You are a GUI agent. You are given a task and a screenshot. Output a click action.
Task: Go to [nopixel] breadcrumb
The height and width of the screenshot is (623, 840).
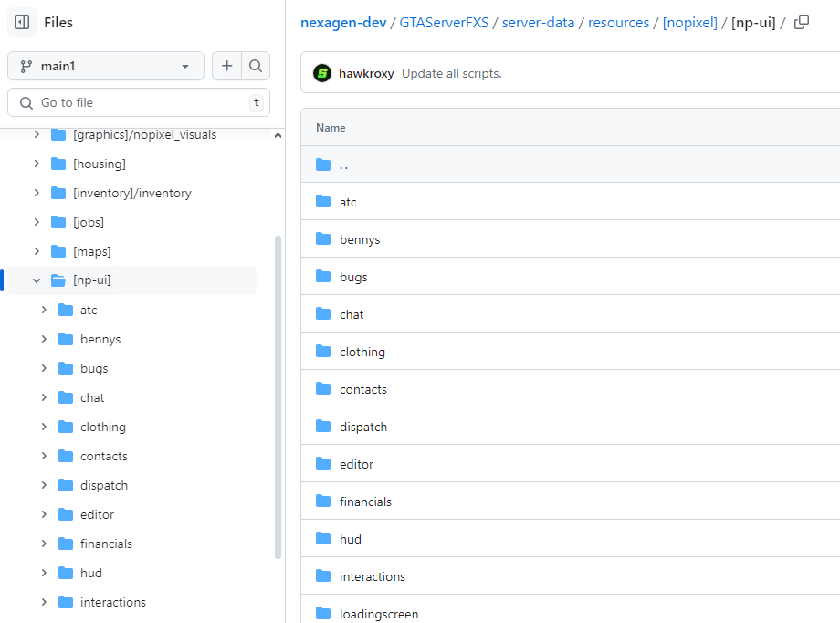690,23
